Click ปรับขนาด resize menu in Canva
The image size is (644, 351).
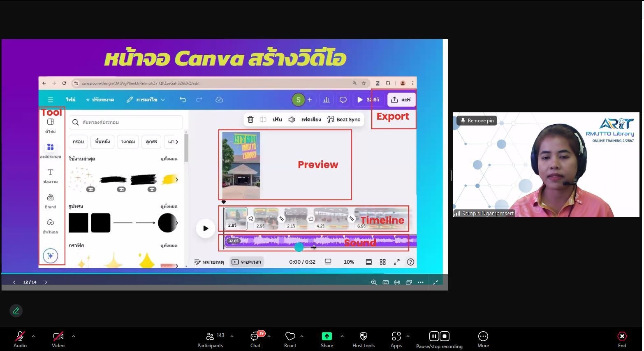(x=100, y=100)
